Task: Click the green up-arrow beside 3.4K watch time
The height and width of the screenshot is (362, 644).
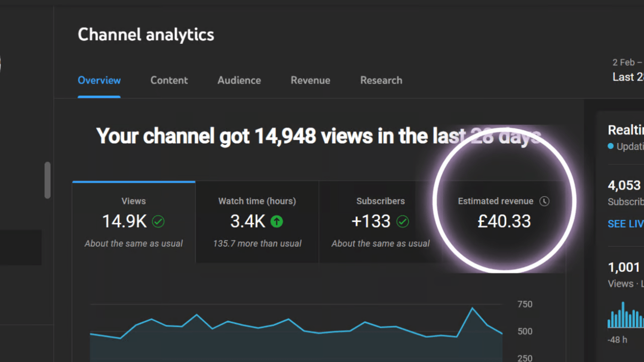Action: coord(277,221)
